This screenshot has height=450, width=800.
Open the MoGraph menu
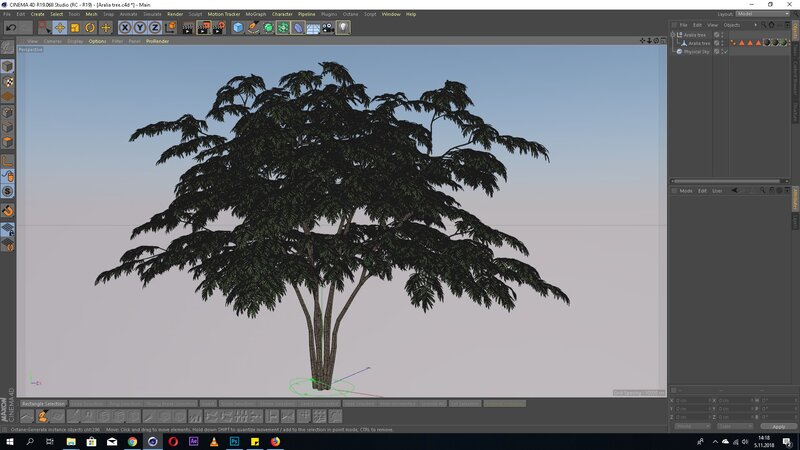pos(256,14)
